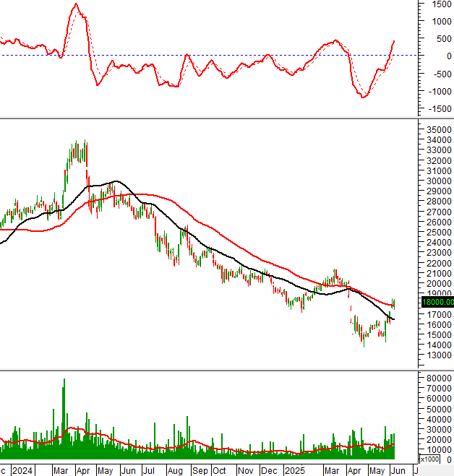Click the Dec month label on time axis
The height and width of the screenshot is (476, 454).
click(x=269, y=470)
